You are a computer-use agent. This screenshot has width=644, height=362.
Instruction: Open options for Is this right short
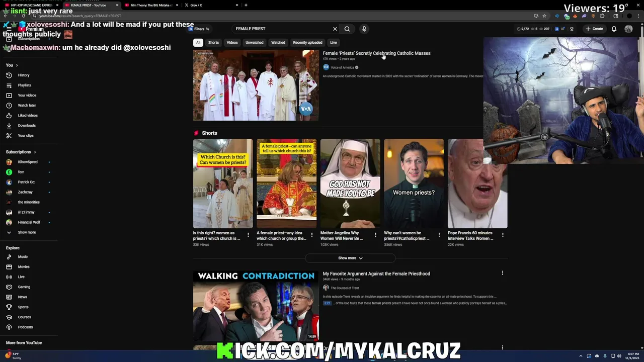point(248,235)
